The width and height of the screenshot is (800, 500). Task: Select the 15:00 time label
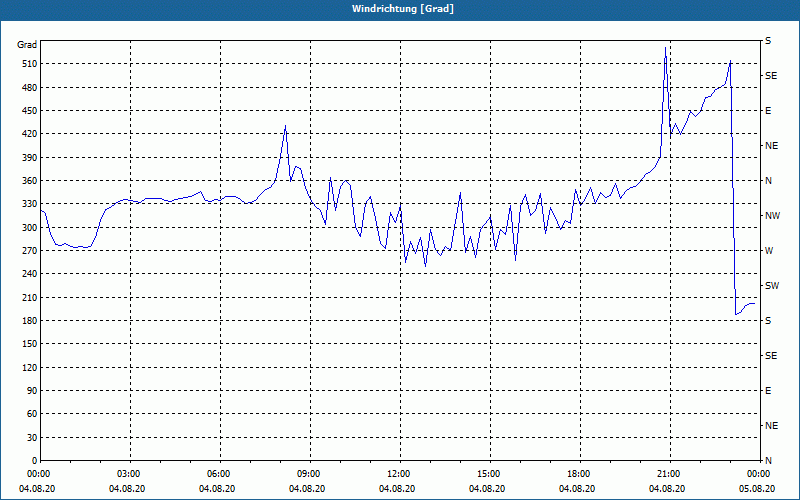tap(490, 474)
